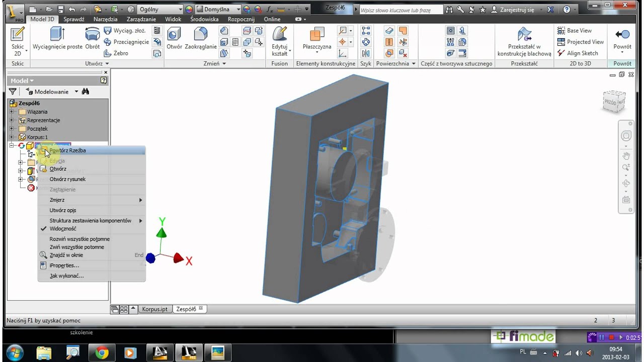Select the Wyciągnięcie proste extrude tool
Viewport: 644px width, 362px height.
coord(57,39)
